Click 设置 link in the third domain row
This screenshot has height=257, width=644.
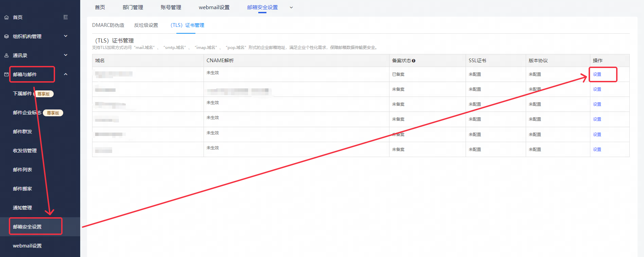[597, 104]
